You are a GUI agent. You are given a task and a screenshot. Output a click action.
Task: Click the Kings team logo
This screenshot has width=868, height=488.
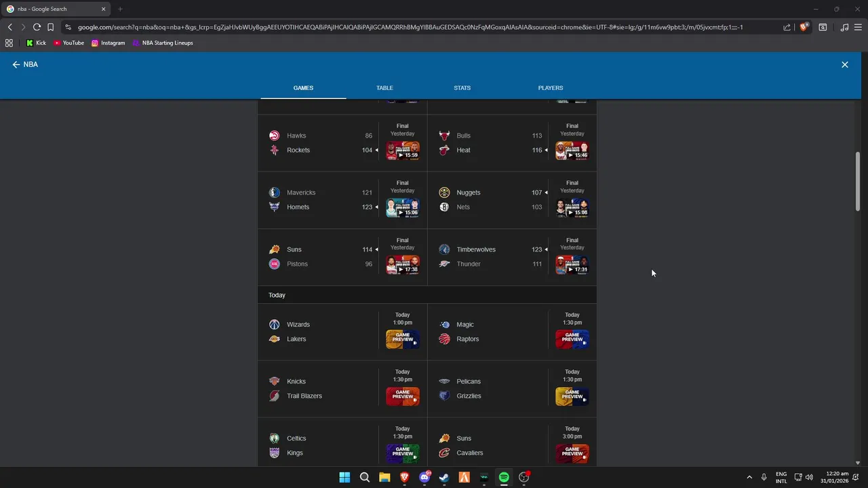coord(274,453)
